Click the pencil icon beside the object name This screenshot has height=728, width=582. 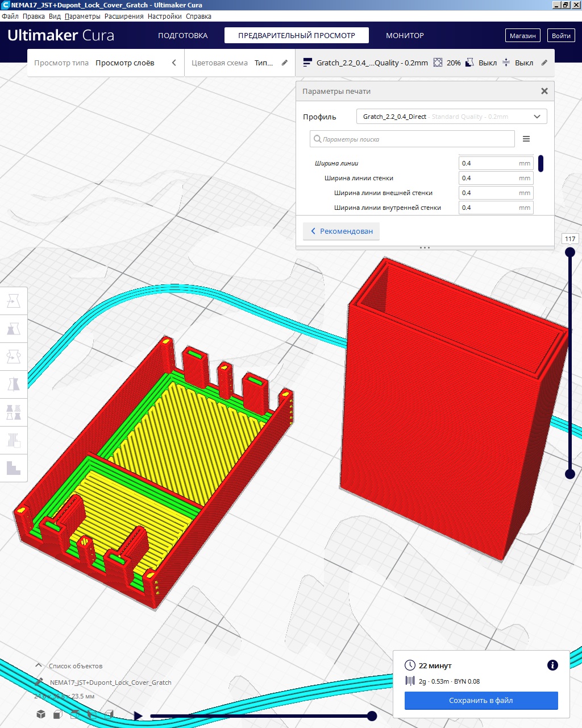pyautogui.click(x=39, y=681)
